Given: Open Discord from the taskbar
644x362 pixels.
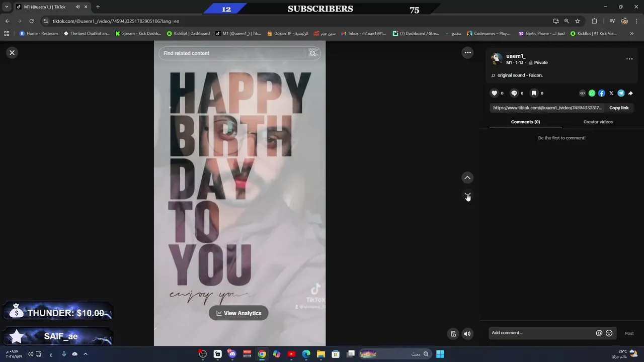Looking at the screenshot, I should click(232, 354).
